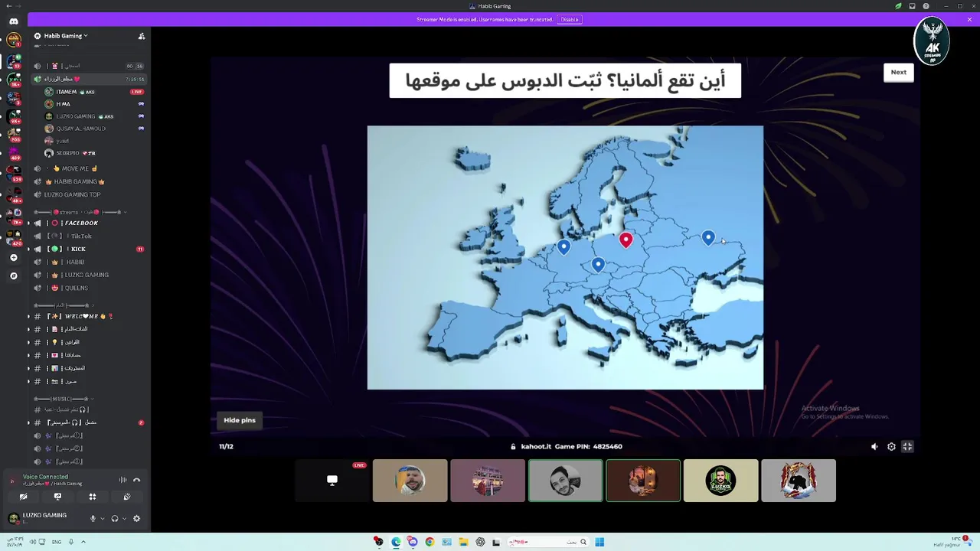The height and width of the screenshot is (551, 980).
Task: Select the LIVE screen share tile
Action: click(332, 481)
